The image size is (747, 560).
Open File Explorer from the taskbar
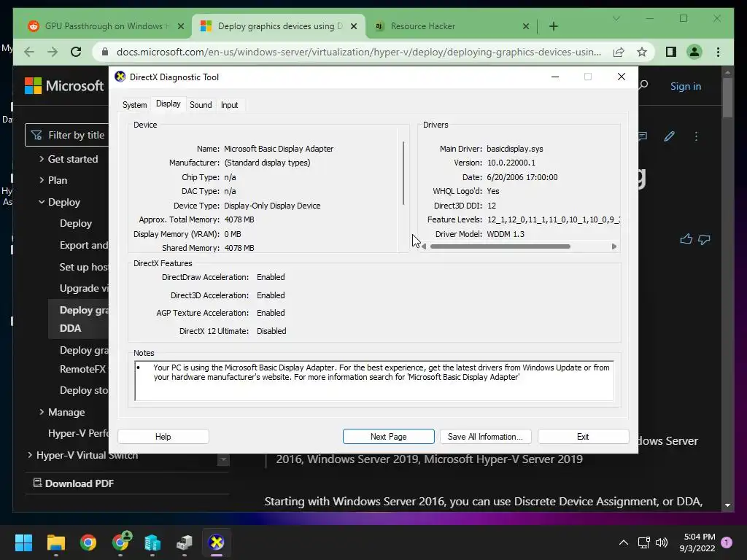click(x=55, y=542)
